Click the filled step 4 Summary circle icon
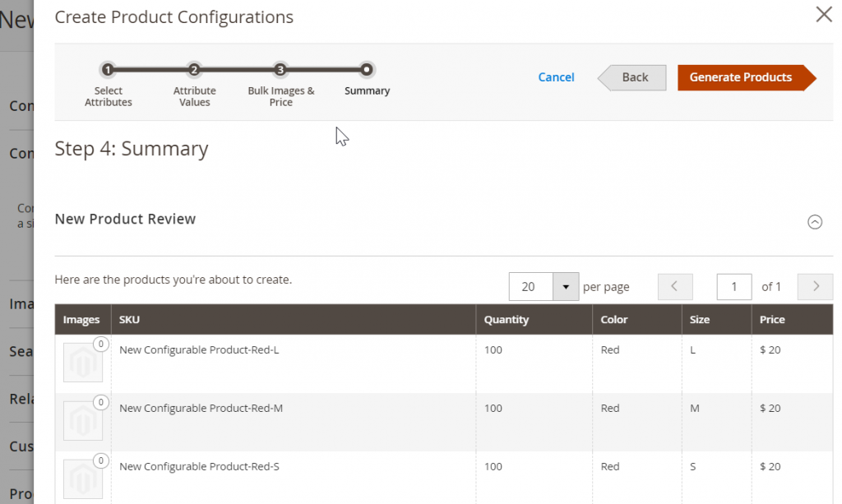The width and height of the screenshot is (842, 504). 367,71
